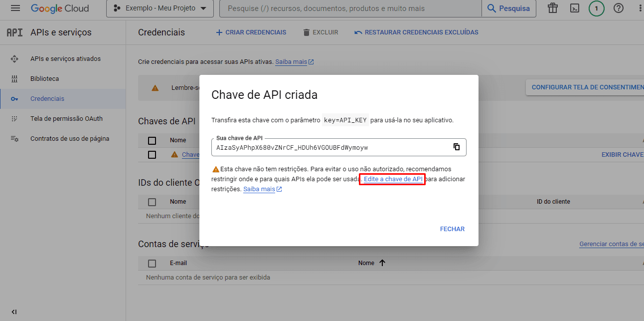Open the three-dot more options menu
The height and width of the screenshot is (321, 644).
640,8
